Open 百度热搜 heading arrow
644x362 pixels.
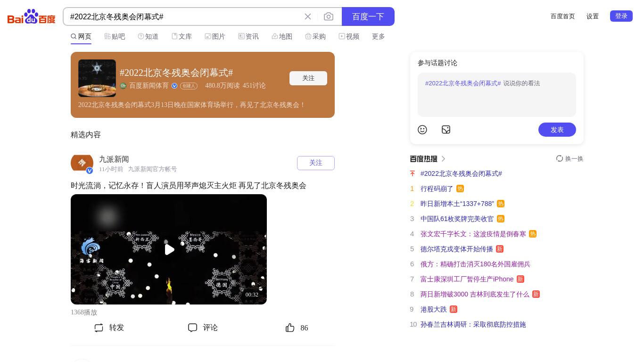click(x=444, y=159)
